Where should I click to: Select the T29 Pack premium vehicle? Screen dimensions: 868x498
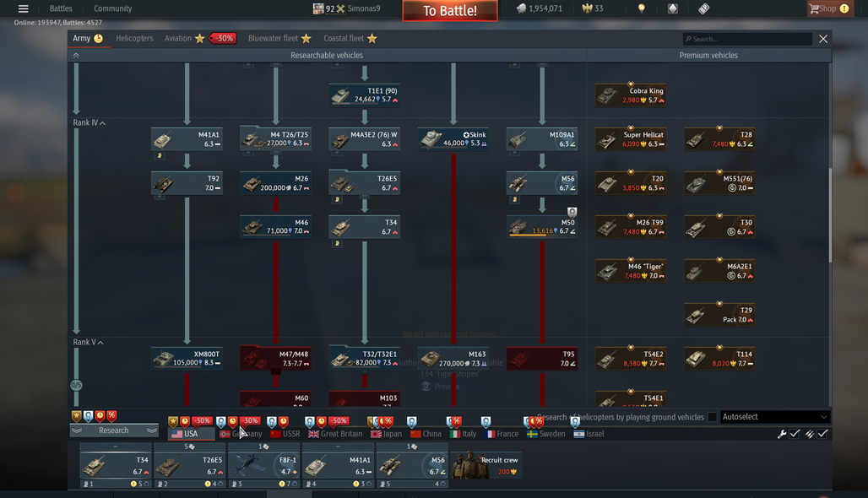(719, 314)
